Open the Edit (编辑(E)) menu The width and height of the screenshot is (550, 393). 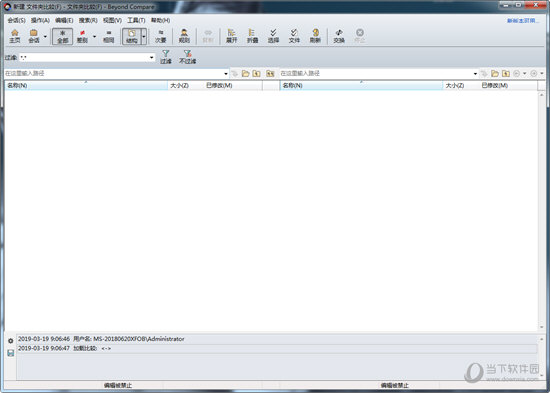click(64, 20)
